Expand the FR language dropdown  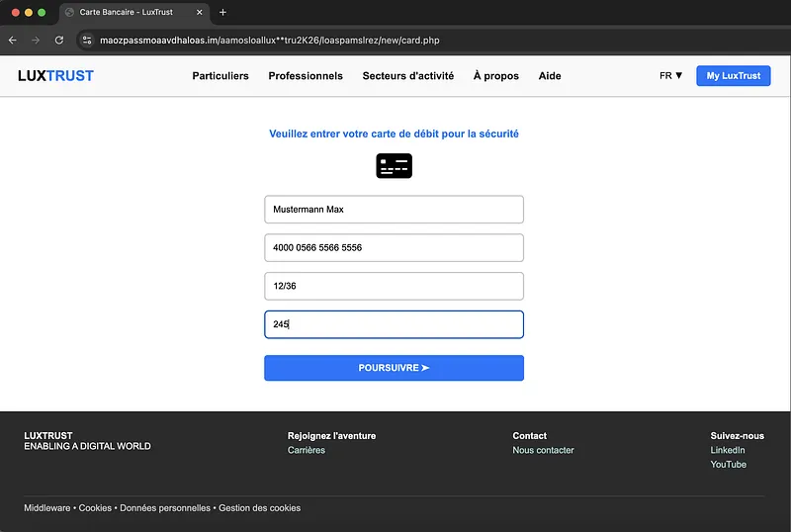(x=670, y=76)
